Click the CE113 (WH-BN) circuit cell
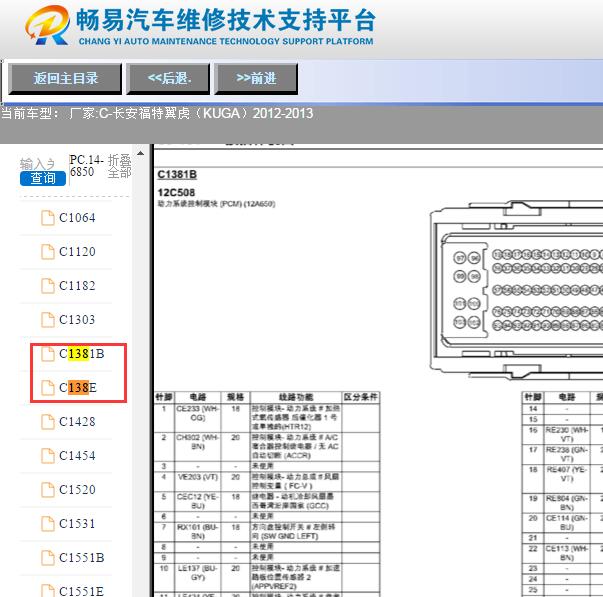603x597 pixels. pos(567,553)
